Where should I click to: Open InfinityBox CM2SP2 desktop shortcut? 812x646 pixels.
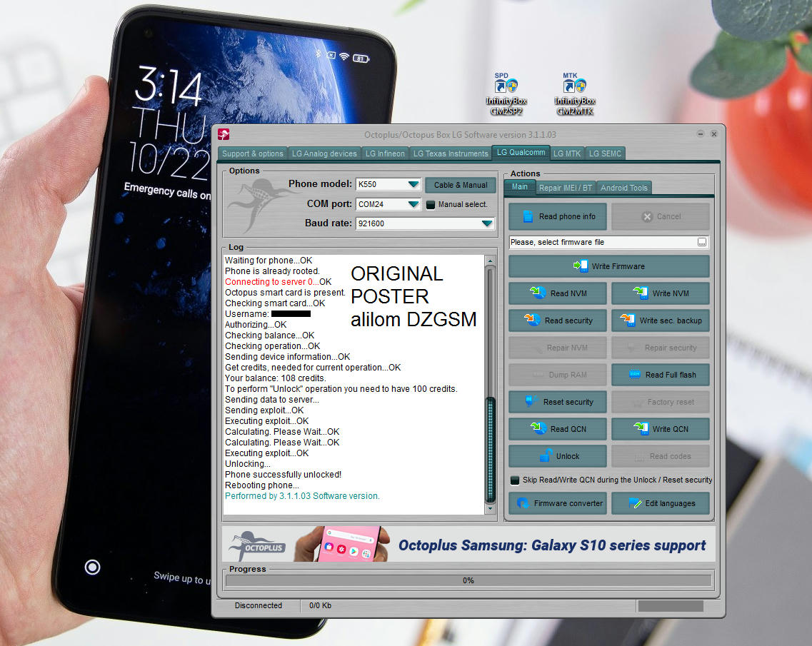(x=506, y=94)
